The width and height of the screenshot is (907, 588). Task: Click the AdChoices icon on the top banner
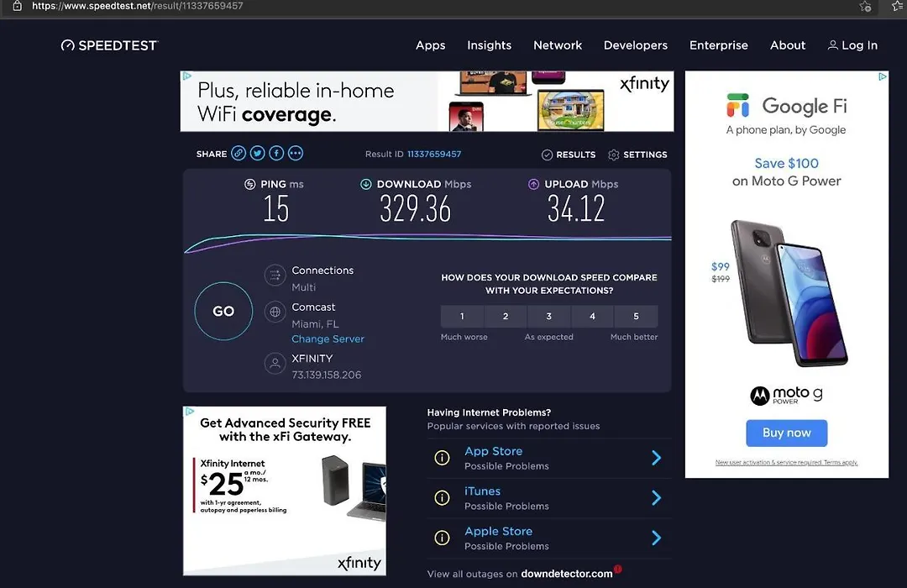(186, 76)
